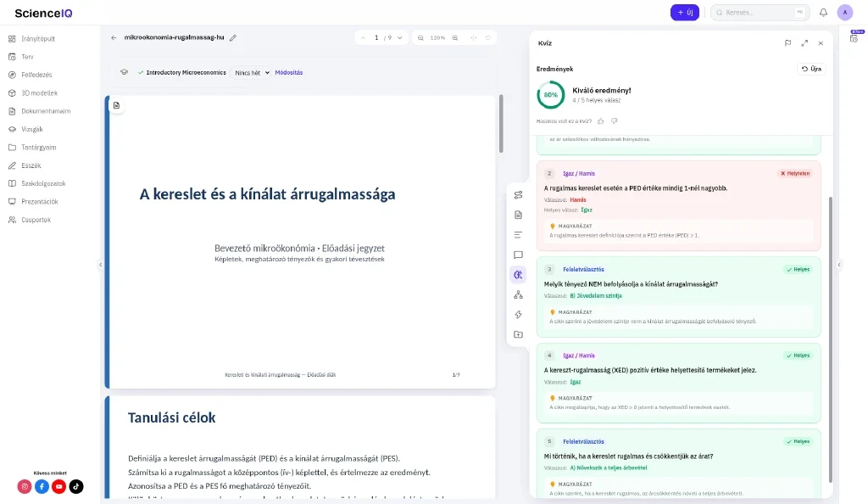Select the active quiz tool icon

coord(518,275)
